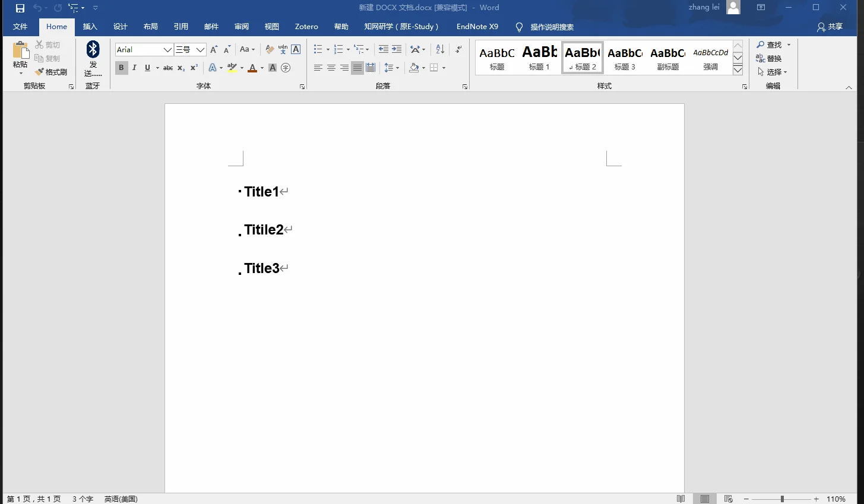
Task: Switch to the 设计 Design tab
Action: point(121,27)
